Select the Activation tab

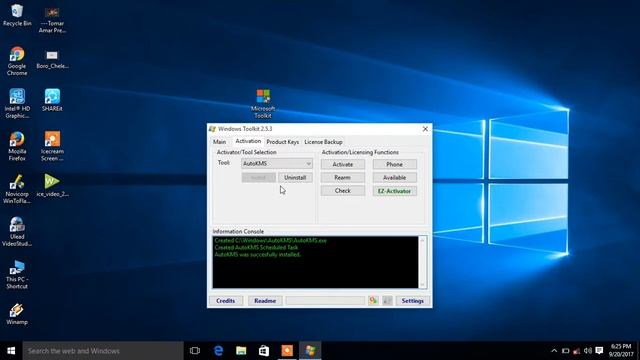click(248, 141)
